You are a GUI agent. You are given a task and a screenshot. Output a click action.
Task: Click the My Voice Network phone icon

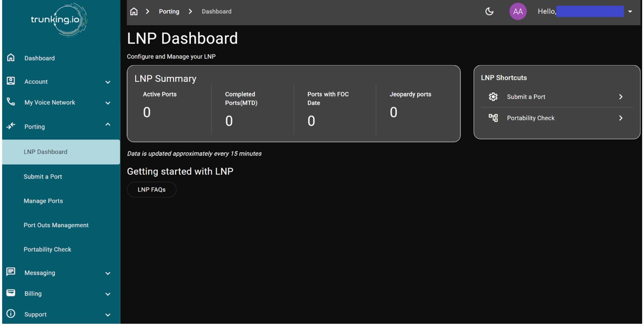tap(11, 102)
